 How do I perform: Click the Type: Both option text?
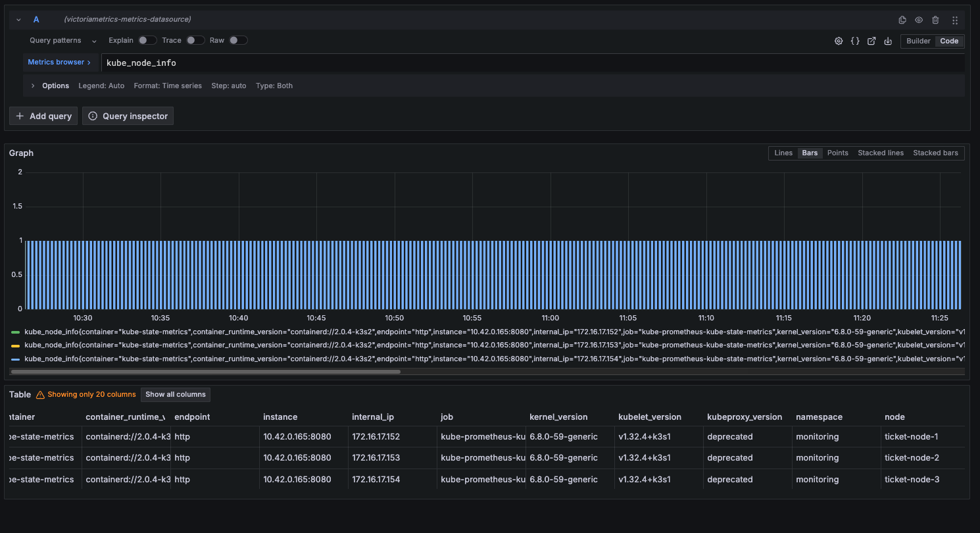274,86
